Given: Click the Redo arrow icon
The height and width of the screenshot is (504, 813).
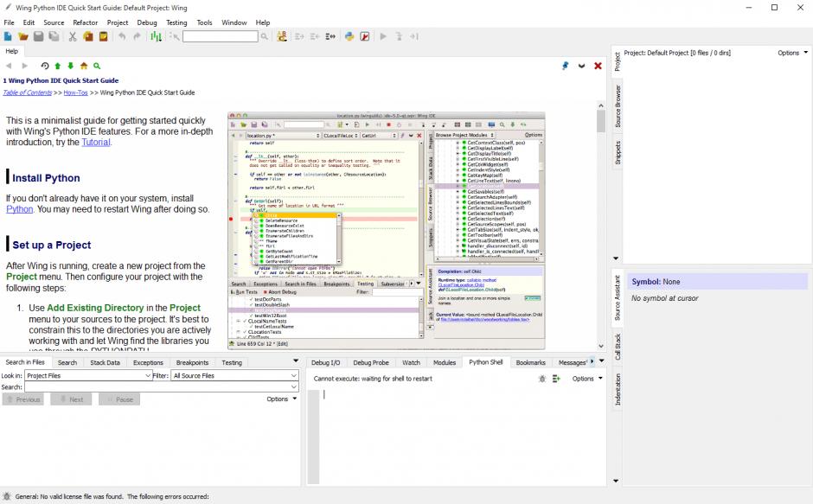Looking at the screenshot, I should (x=137, y=36).
